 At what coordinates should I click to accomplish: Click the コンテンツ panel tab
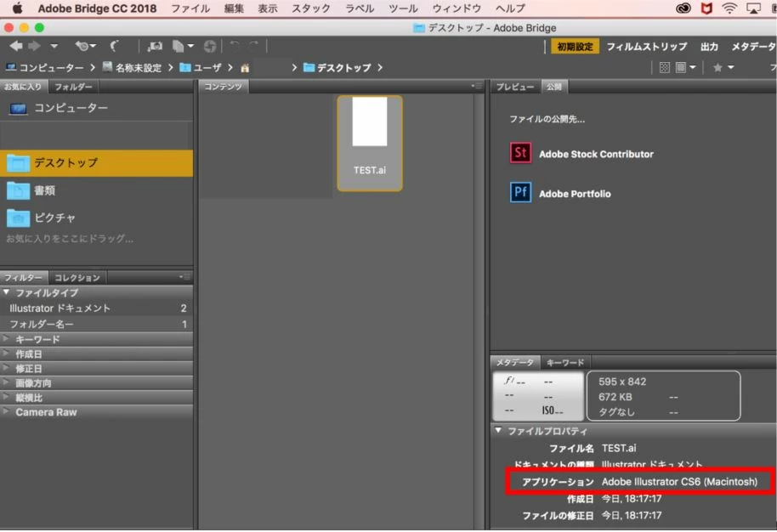(x=223, y=87)
